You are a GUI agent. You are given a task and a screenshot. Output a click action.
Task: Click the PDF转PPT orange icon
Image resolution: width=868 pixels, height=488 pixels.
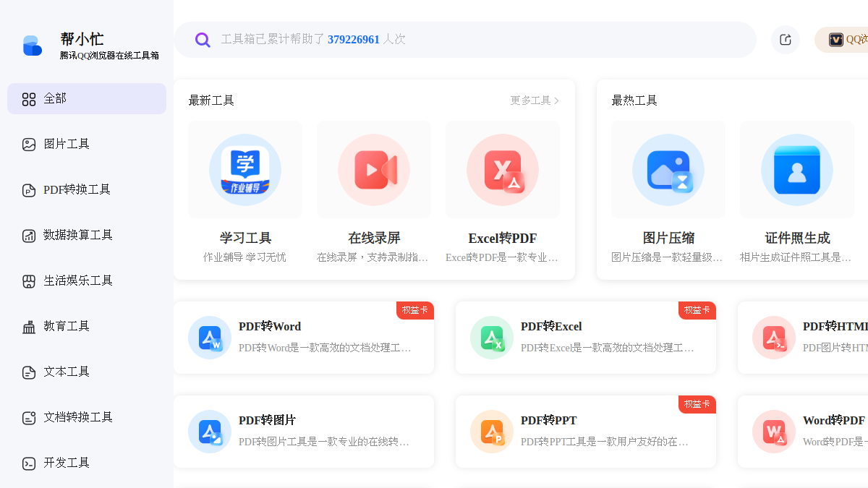tap(492, 432)
